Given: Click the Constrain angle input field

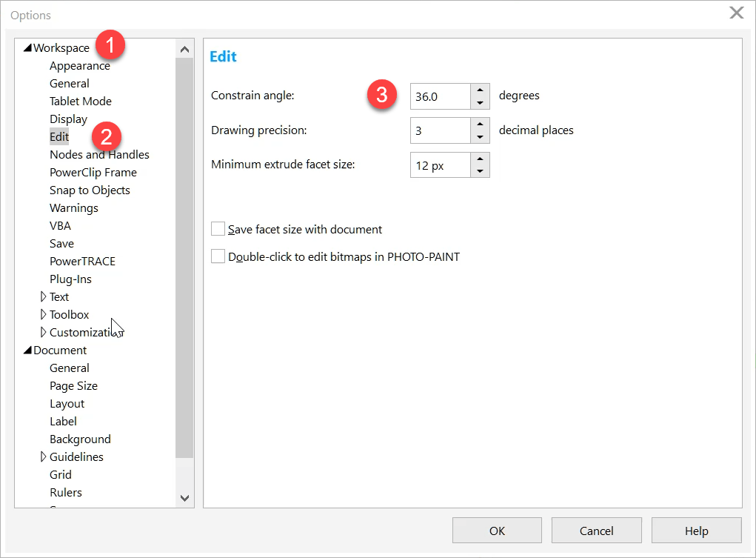Looking at the screenshot, I should [x=441, y=96].
